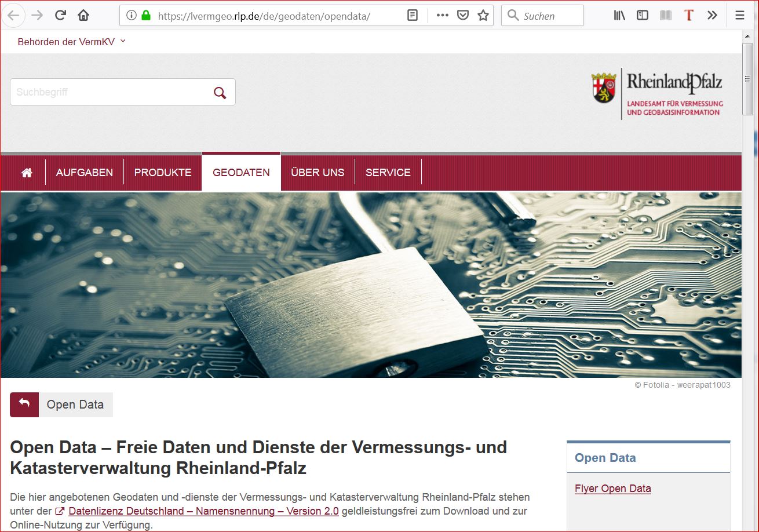Open the Flyer Open Data link
Screen dimensions: 759x532
click(613, 489)
